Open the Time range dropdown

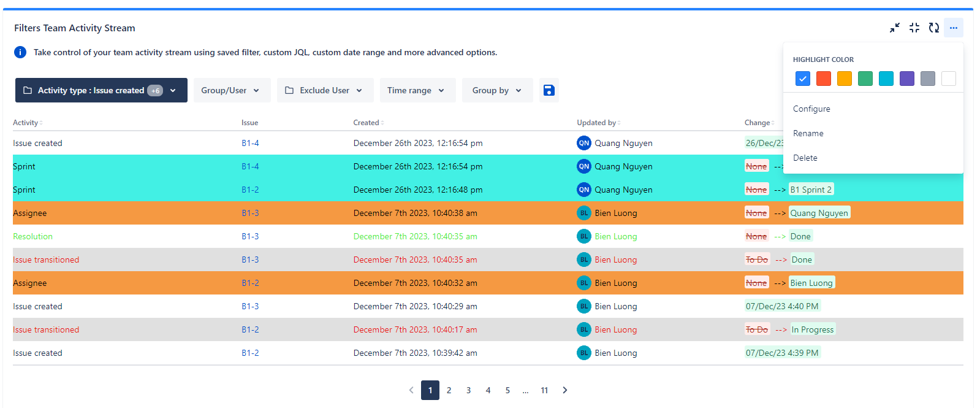click(417, 90)
